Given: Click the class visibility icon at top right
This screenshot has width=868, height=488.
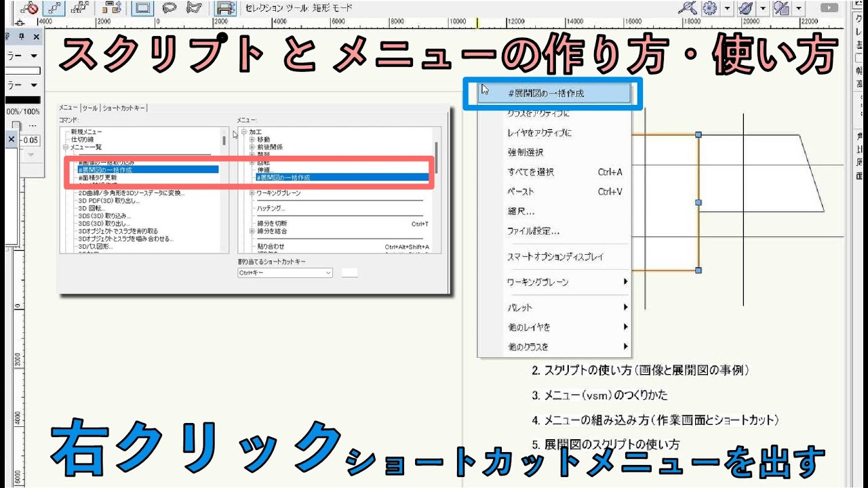Looking at the screenshot, I should tap(782, 8).
